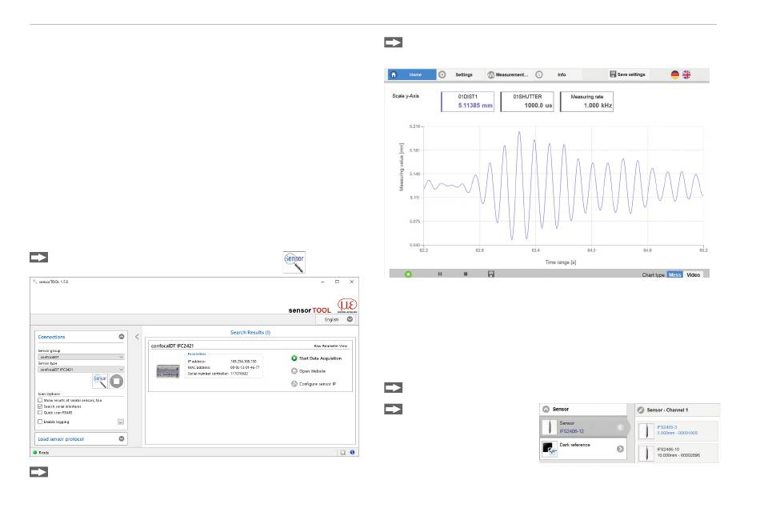Expand the Load sensor protocol panel

pos(122,438)
